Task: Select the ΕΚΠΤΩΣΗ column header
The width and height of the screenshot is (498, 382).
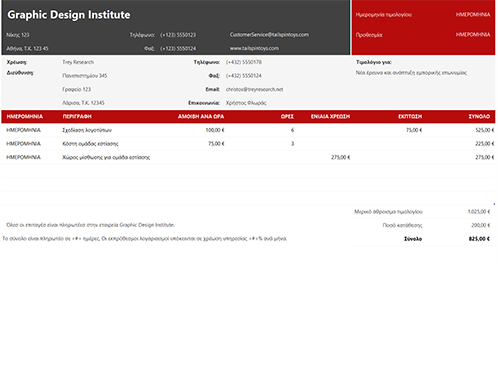Action: click(410, 116)
